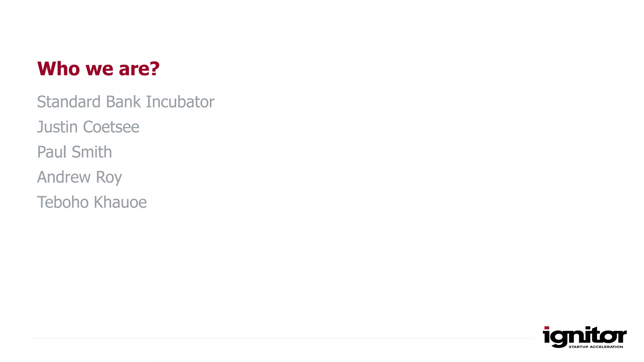Click the STARTUP ACCELERATION tagline
The height and width of the screenshot is (362, 644).
pyautogui.click(x=596, y=347)
